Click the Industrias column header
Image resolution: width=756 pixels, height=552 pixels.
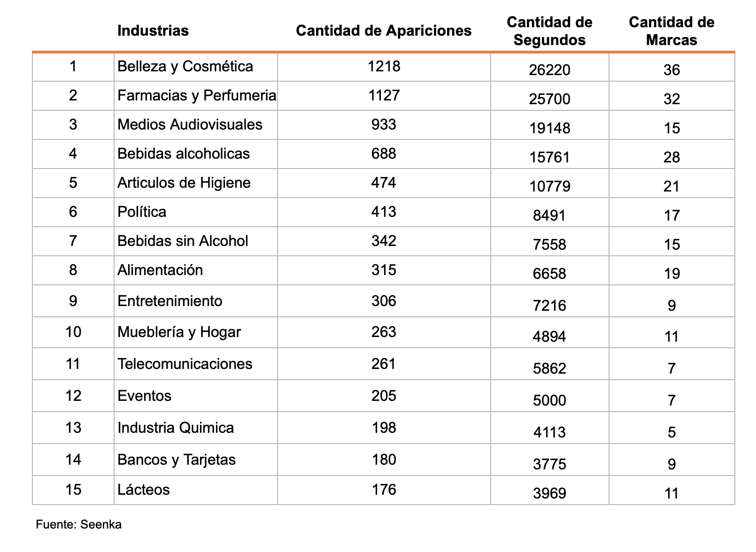pyautogui.click(x=153, y=31)
